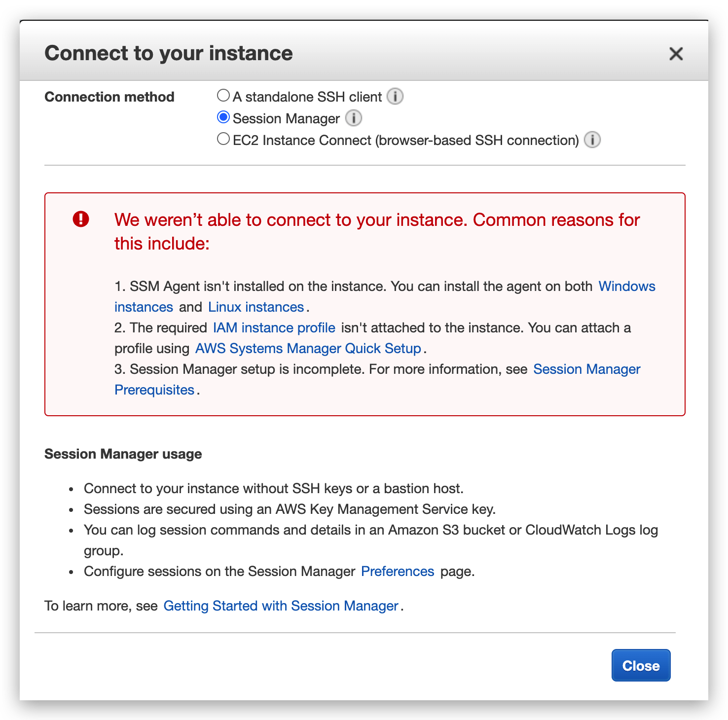Click text 'Session Manager setup is incomplete'
The width and height of the screenshot is (728, 720).
click(247, 369)
